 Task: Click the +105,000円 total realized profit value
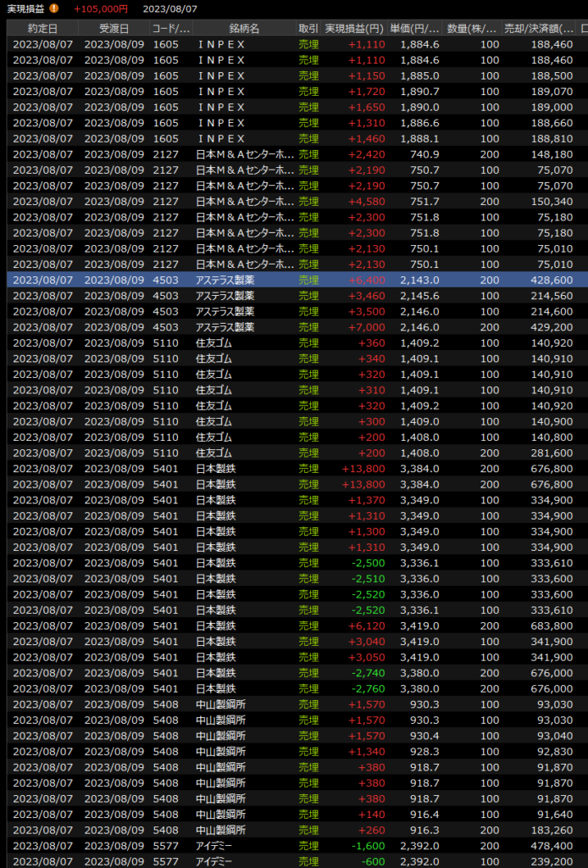coord(101,8)
